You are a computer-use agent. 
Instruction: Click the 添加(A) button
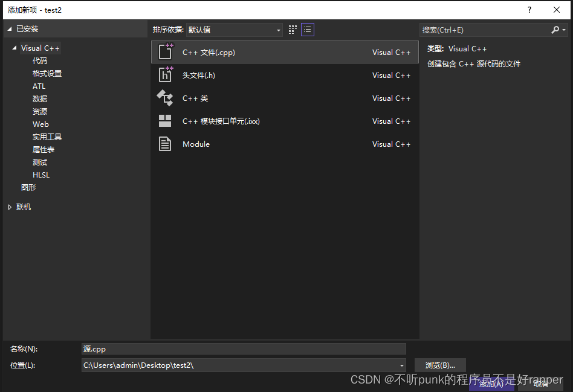click(491, 384)
